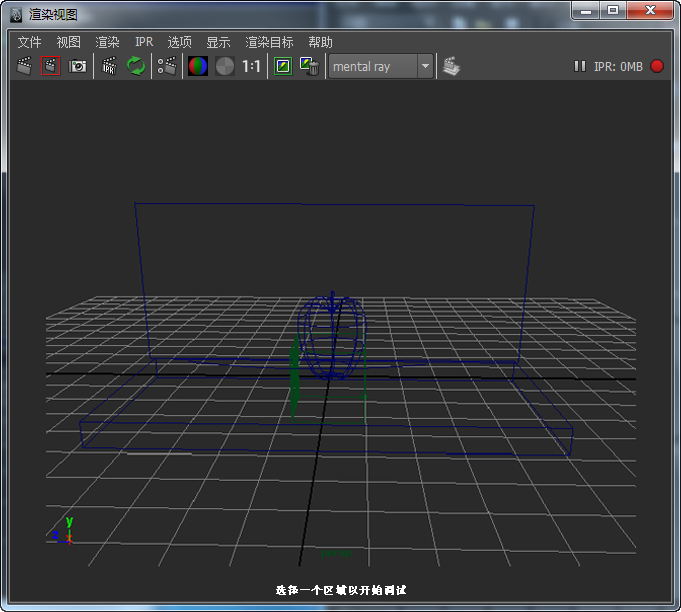Refresh the IPR image with green arrows
This screenshot has width=681, height=612.
coord(136,66)
